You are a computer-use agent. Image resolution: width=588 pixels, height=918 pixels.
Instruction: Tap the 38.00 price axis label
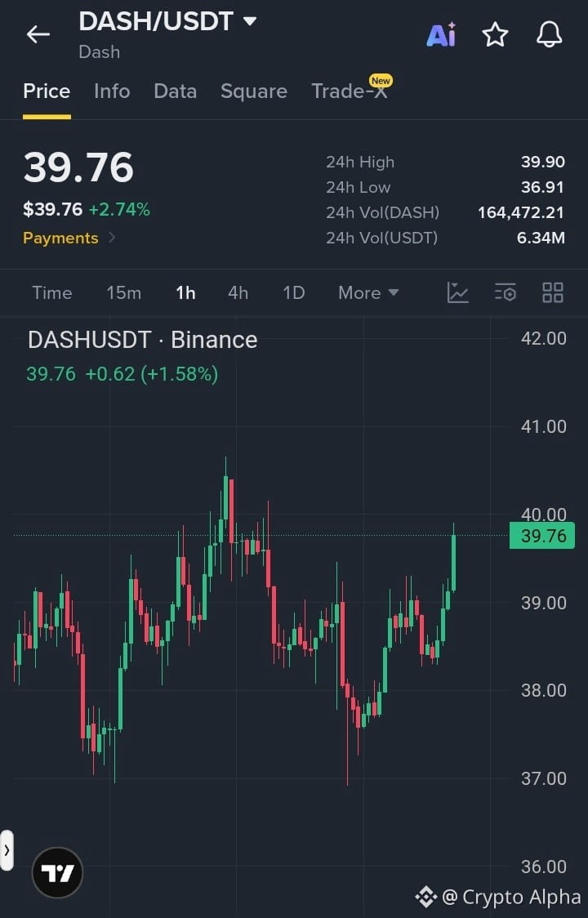543,690
